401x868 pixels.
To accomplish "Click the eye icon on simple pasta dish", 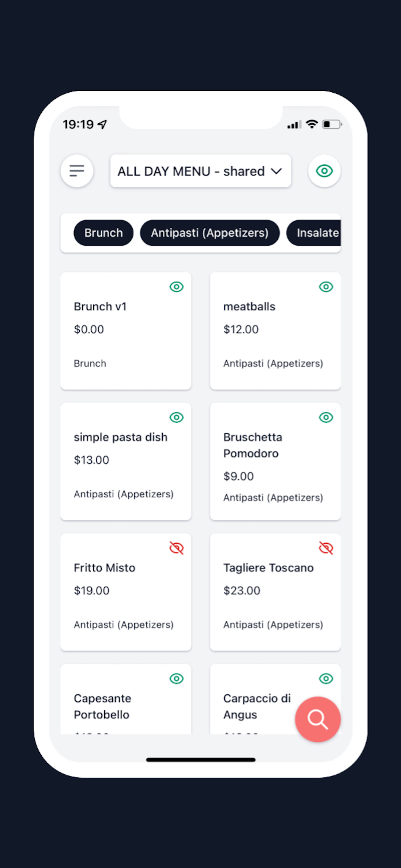I will [177, 418].
